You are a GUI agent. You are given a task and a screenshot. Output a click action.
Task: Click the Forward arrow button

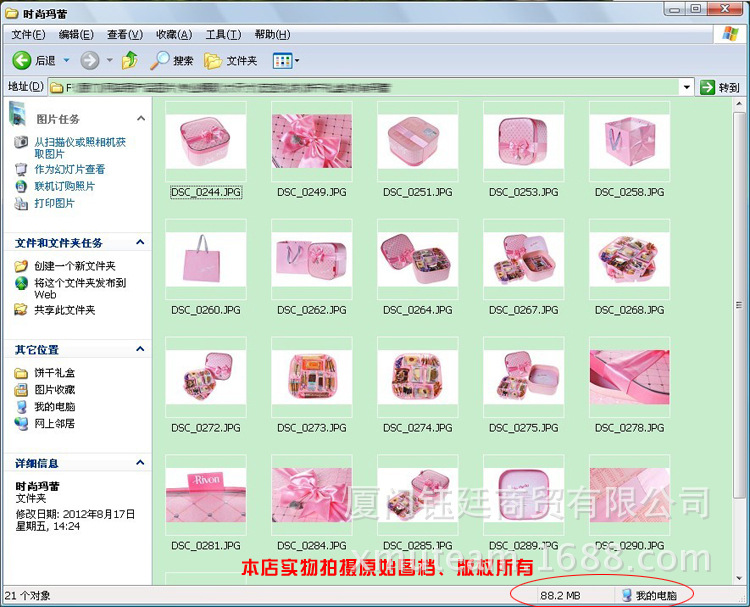89,60
